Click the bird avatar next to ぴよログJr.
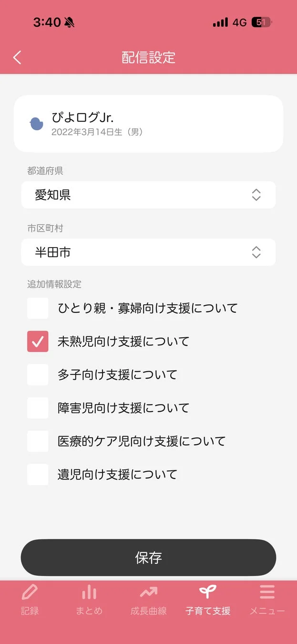The width and height of the screenshot is (297, 644). (37, 123)
